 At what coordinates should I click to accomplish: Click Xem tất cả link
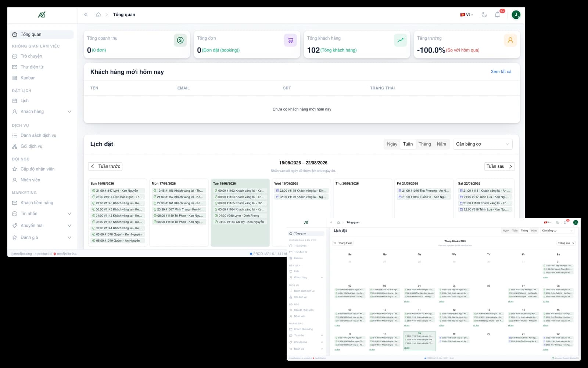point(501,72)
